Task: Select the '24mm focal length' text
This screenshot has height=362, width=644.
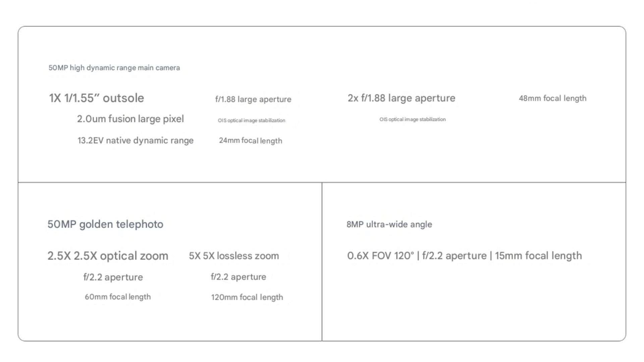Action: [251, 140]
